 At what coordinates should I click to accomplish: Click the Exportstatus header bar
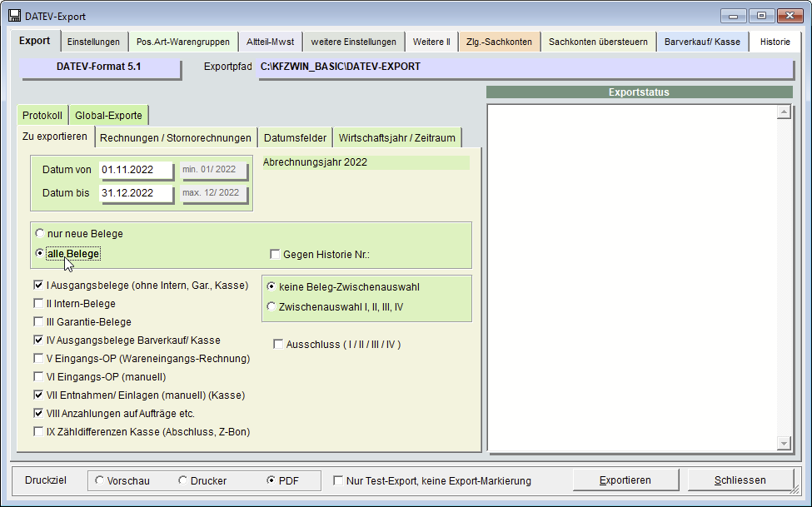pos(639,92)
